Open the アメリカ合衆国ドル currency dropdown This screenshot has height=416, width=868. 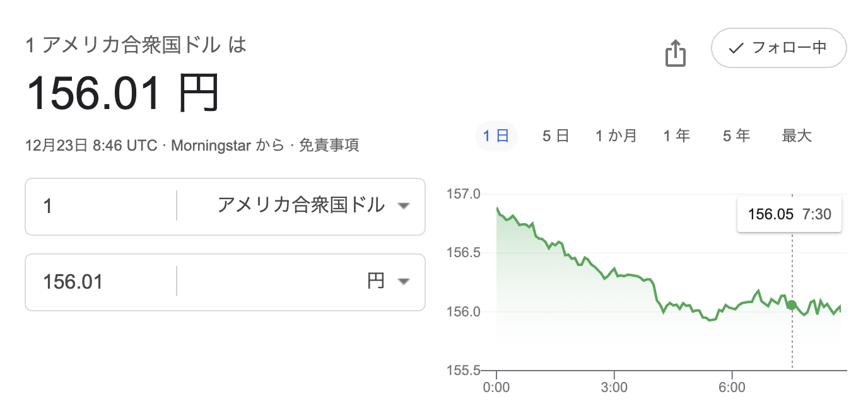pyautogui.click(x=301, y=205)
